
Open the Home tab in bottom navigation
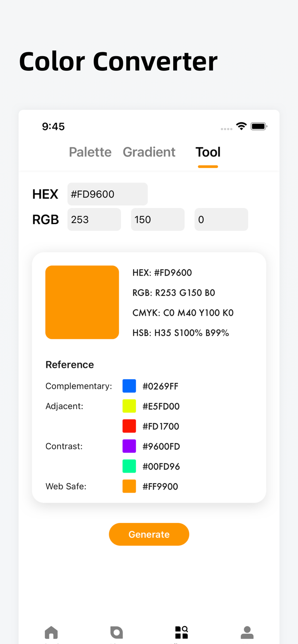coord(51,632)
